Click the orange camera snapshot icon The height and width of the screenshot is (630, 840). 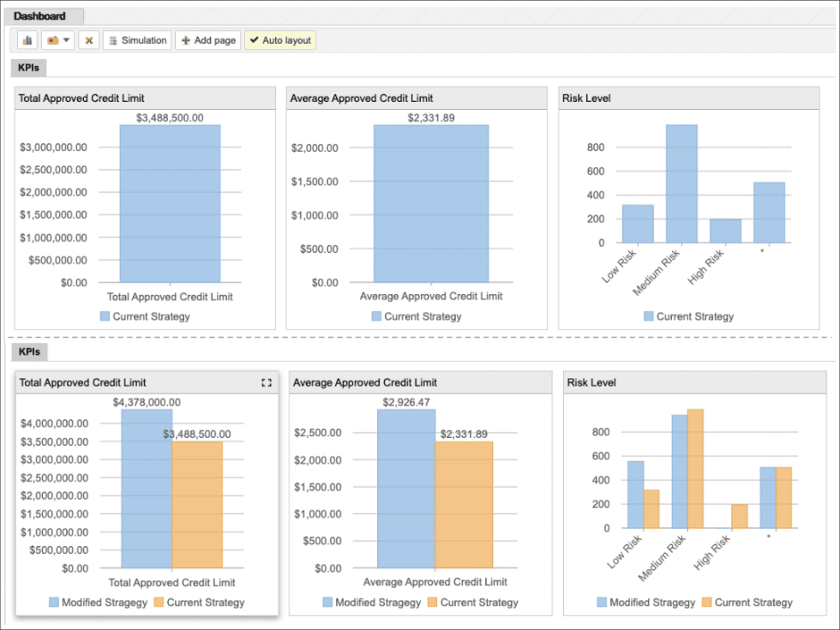(53, 40)
